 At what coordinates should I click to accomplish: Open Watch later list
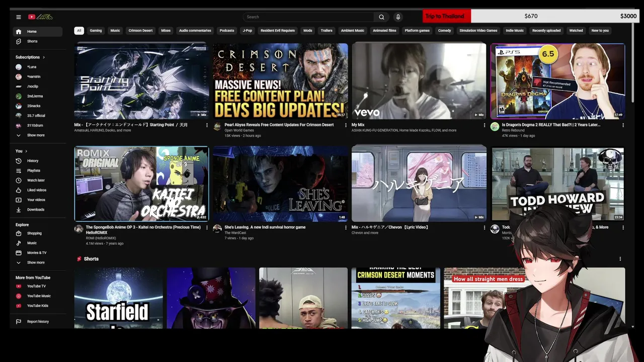tap(38, 180)
